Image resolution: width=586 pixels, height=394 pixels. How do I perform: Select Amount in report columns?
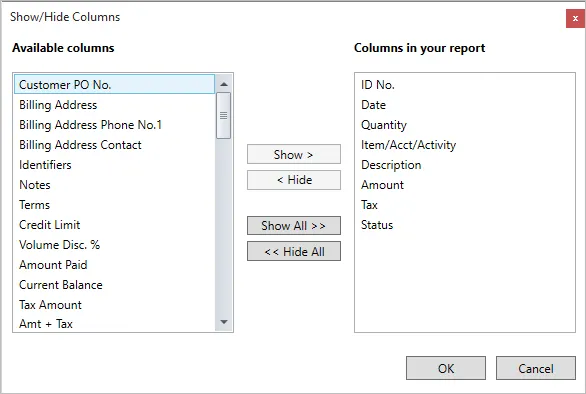(x=465, y=185)
